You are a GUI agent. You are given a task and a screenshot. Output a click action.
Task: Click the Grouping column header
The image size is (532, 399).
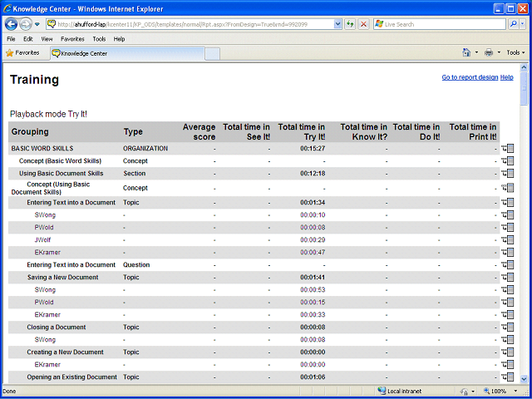30,131
